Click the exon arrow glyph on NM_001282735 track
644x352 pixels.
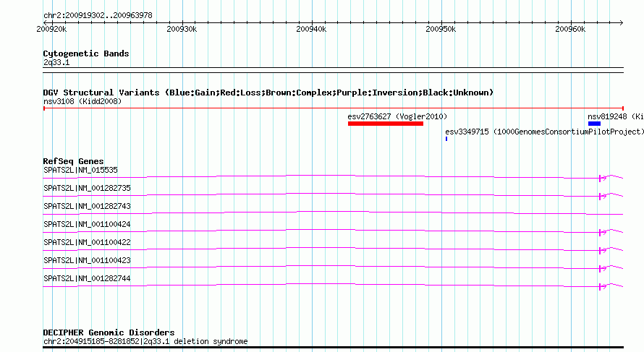[603, 196]
